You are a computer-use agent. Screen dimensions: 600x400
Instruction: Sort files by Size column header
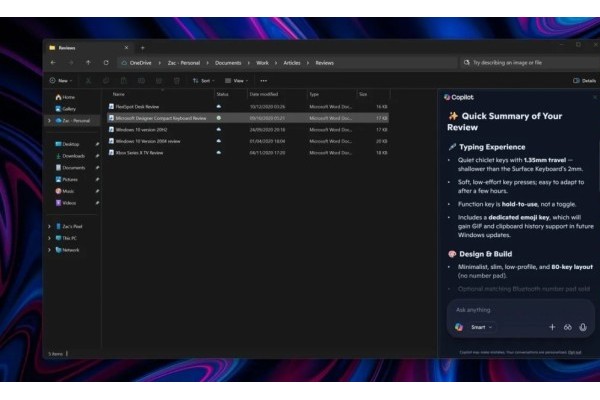(363, 94)
